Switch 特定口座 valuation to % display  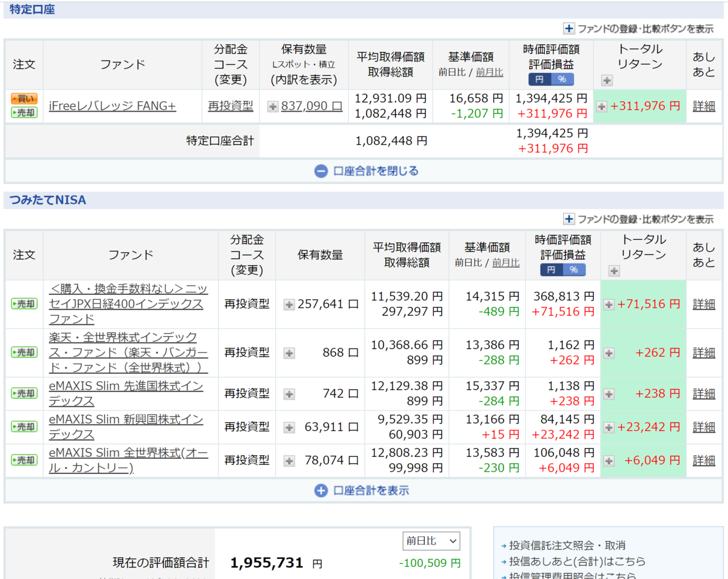pos(562,80)
